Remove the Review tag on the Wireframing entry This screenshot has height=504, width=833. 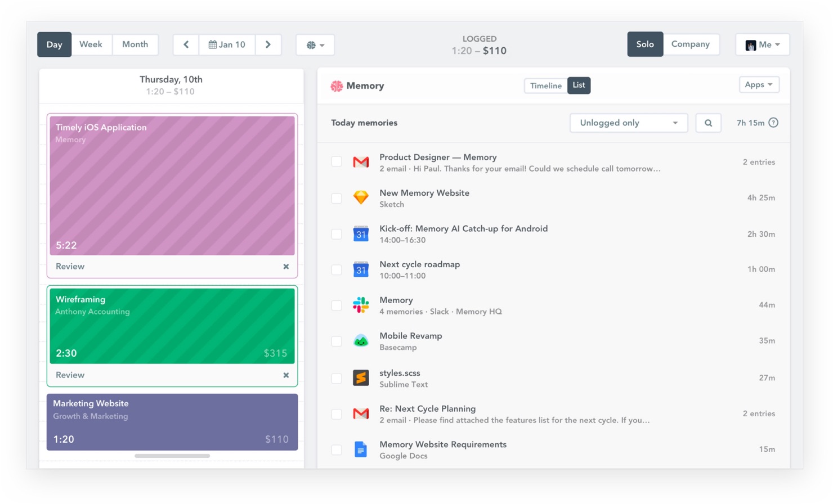pyautogui.click(x=286, y=375)
